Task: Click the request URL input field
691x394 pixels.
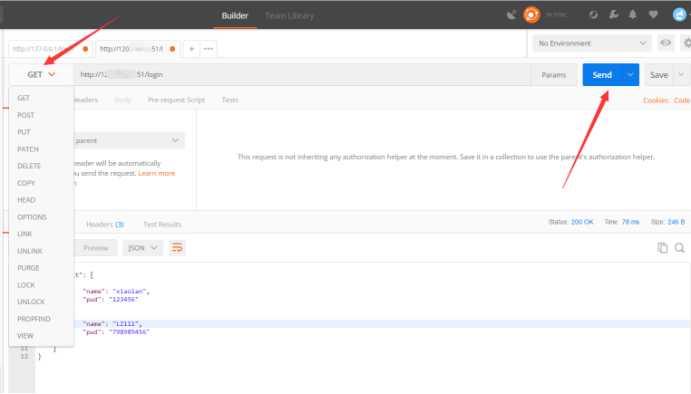Action: 302,74
